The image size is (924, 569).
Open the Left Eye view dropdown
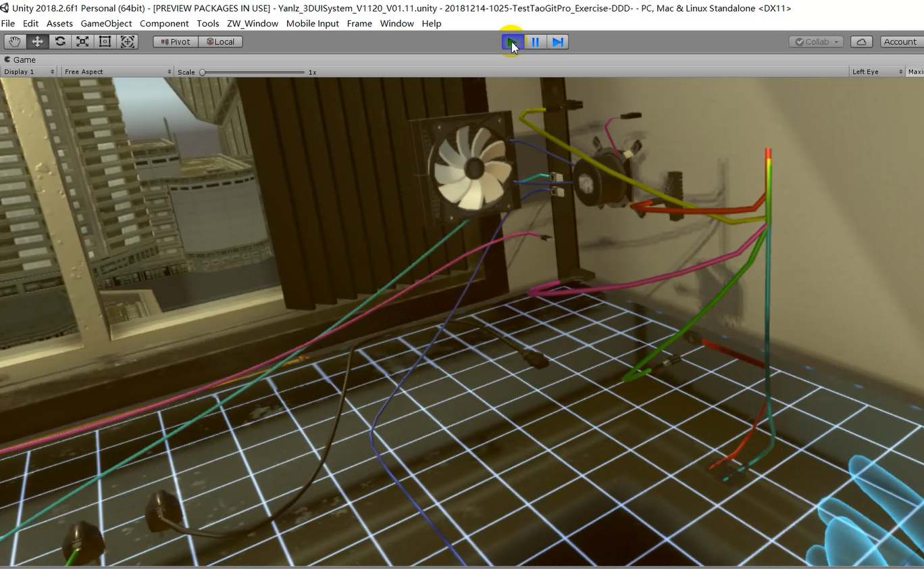876,71
